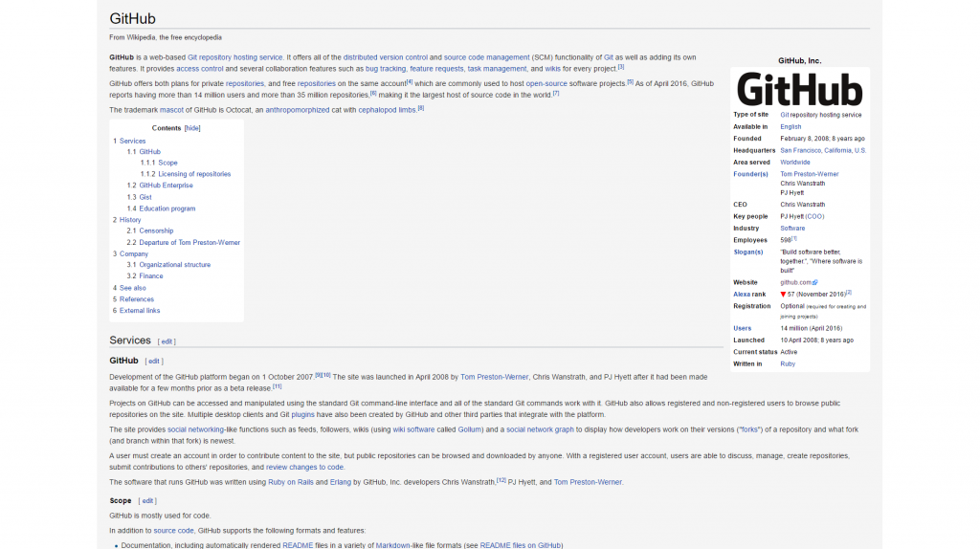
Task: Open the open-source link in second paragraph
Action: tap(546, 84)
